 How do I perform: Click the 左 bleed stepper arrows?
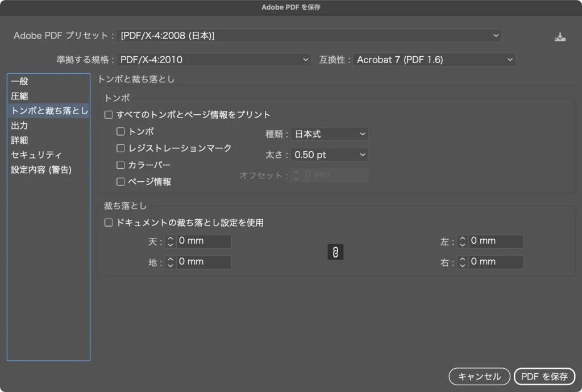click(462, 241)
